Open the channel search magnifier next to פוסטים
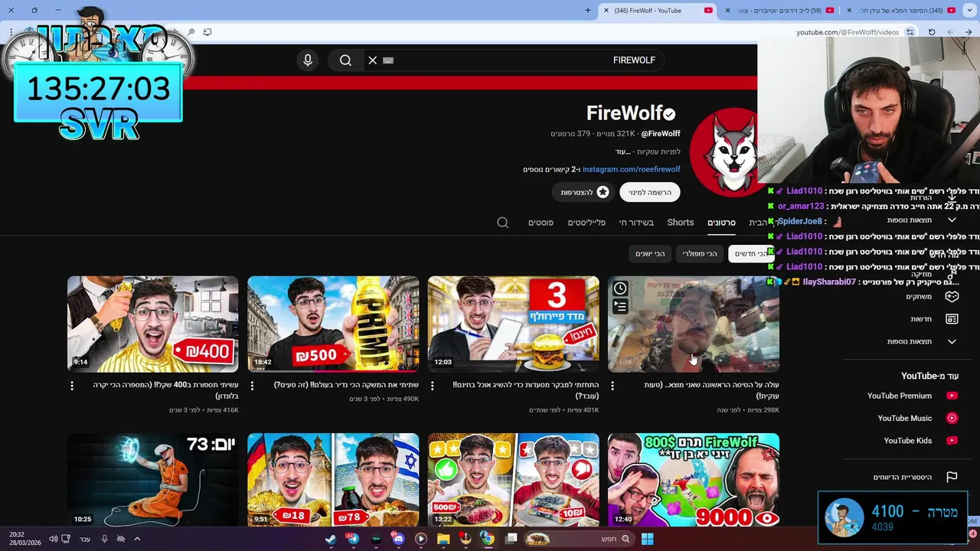 coord(502,223)
